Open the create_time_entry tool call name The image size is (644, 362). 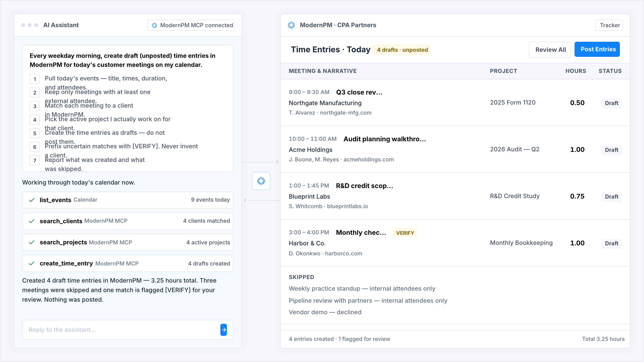point(66,263)
